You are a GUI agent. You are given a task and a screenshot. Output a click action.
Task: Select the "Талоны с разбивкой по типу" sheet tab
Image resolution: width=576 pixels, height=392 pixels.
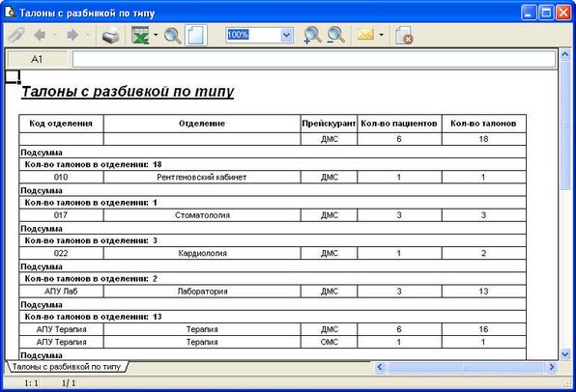[x=67, y=366]
